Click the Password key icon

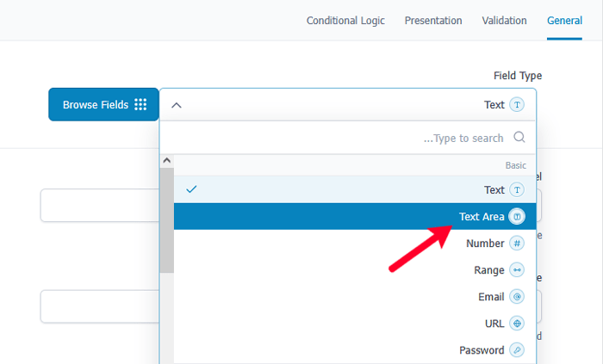click(x=517, y=350)
